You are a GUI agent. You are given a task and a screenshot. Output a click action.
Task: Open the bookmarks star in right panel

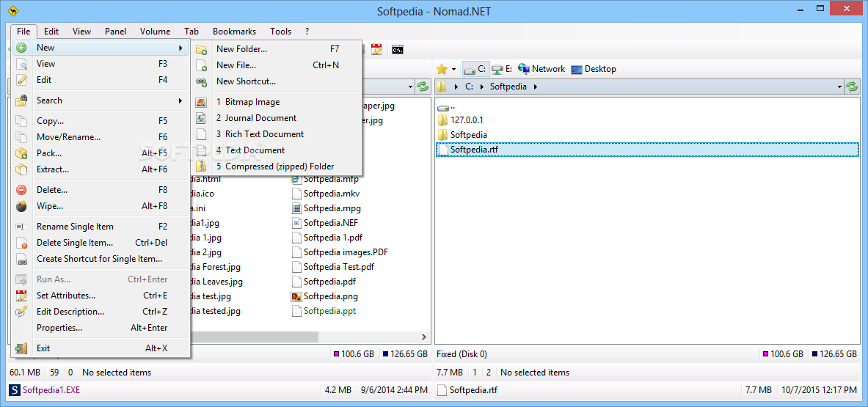click(441, 69)
